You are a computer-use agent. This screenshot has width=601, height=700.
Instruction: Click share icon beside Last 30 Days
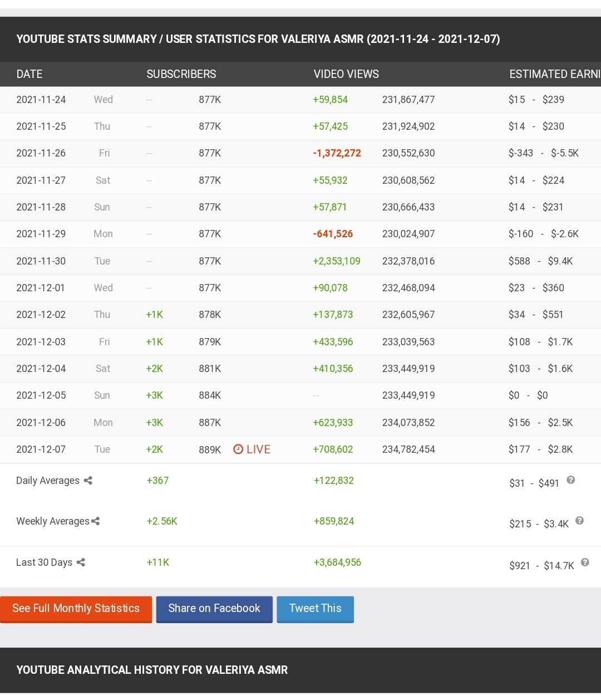pos(81,562)
